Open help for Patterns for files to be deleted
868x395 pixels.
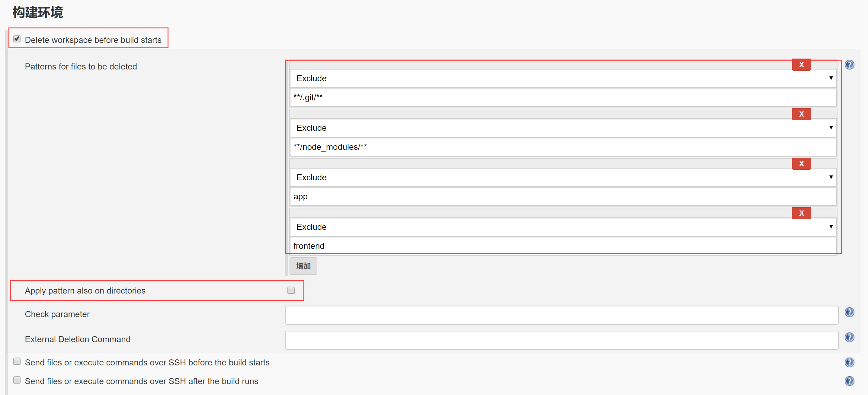pos(849,65)
